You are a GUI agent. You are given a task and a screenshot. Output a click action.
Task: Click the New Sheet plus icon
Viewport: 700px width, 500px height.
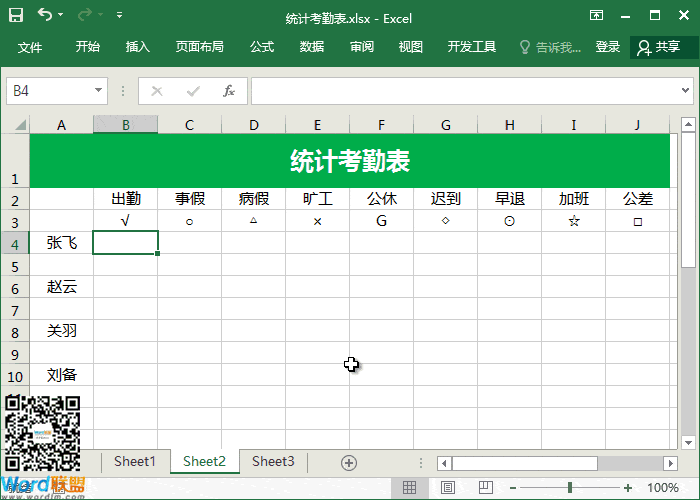pyautogui.click(x=349, y=463)
